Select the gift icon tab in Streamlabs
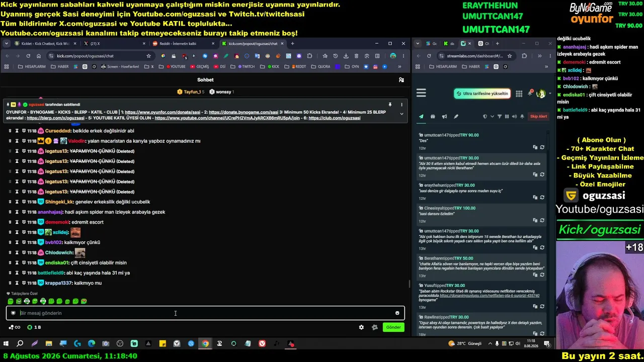This screenshot has width=644, height=362. tap(433, 117)
